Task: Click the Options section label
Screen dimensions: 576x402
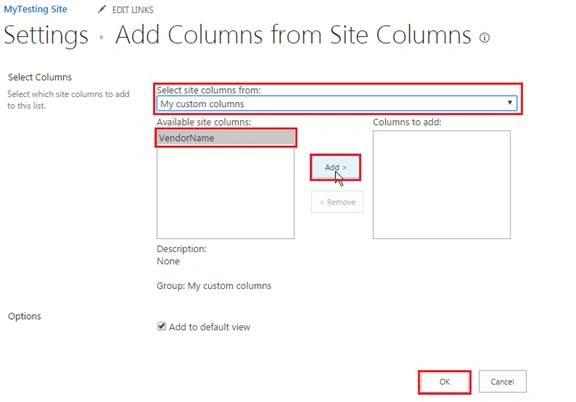Action: (24, 316)
